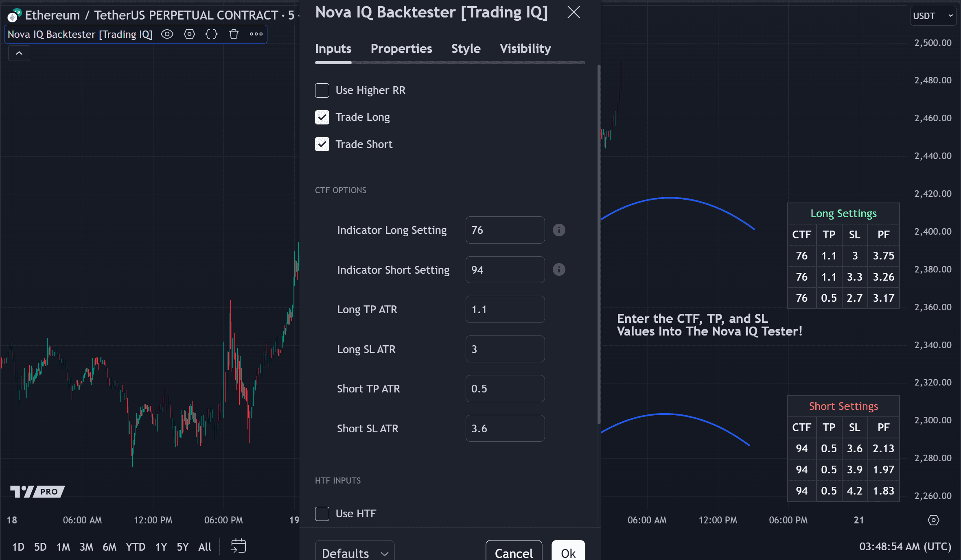Enable Use HTF checkbox

click(322, 514)
